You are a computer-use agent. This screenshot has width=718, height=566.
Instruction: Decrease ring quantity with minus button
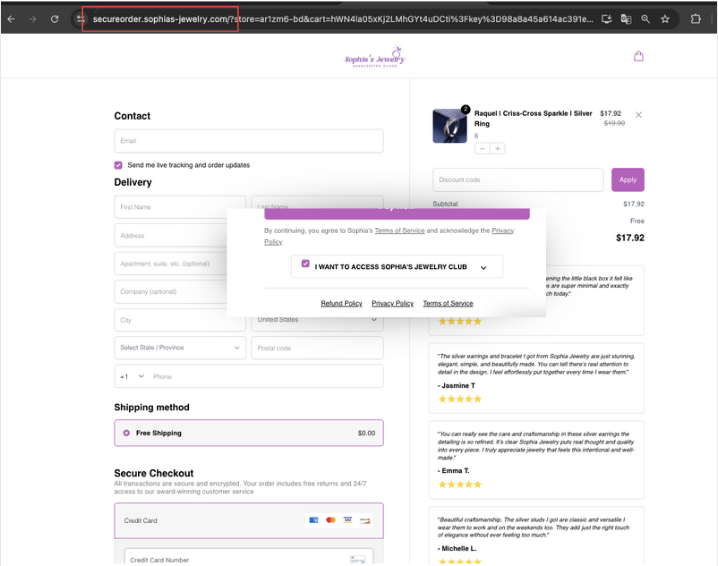point(482,148)
